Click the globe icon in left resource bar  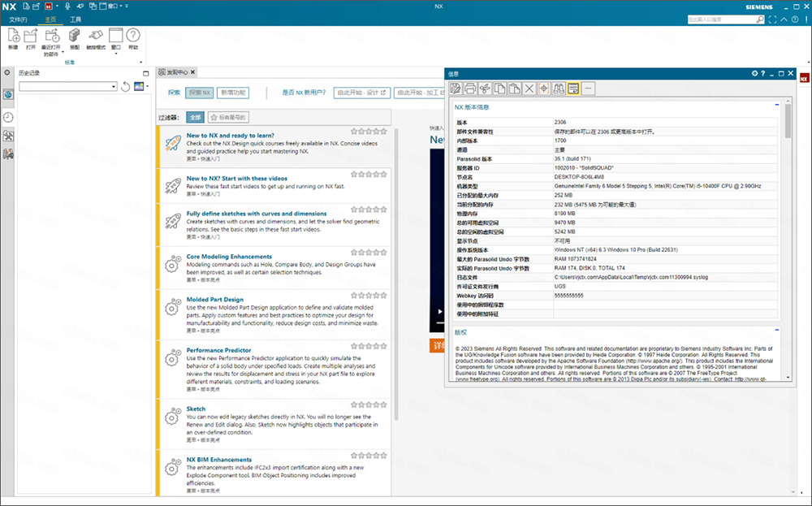click(x=8, y=94)
